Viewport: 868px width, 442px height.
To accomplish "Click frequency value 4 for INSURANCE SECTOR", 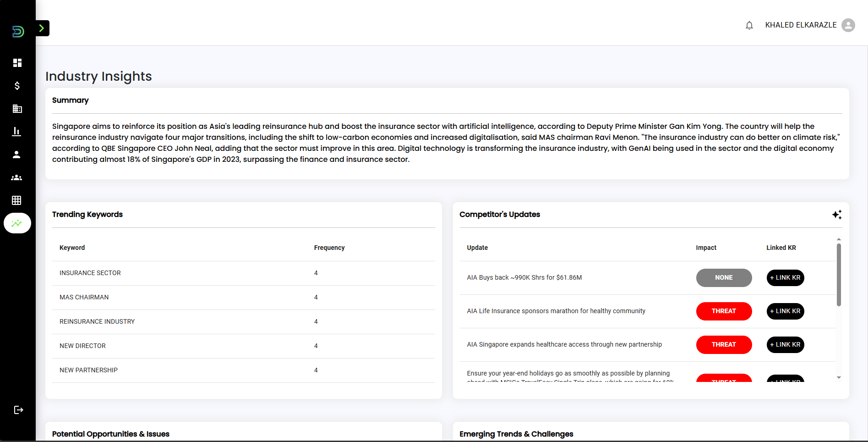I will [316, 273].
